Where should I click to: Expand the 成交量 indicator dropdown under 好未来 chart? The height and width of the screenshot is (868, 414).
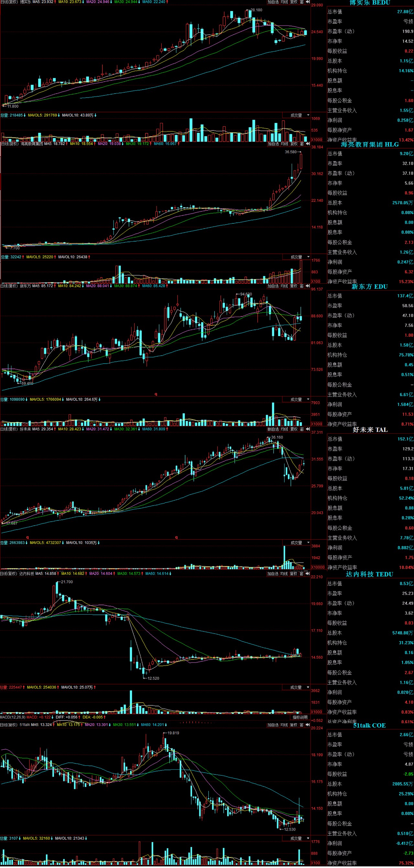(296, 543)
